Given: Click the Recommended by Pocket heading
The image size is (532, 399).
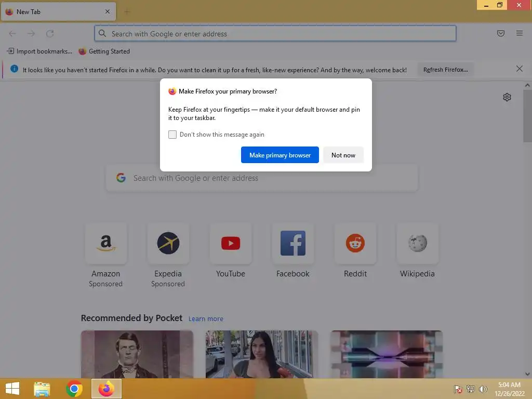Looking at the screenshot, I should click(131, 318).
